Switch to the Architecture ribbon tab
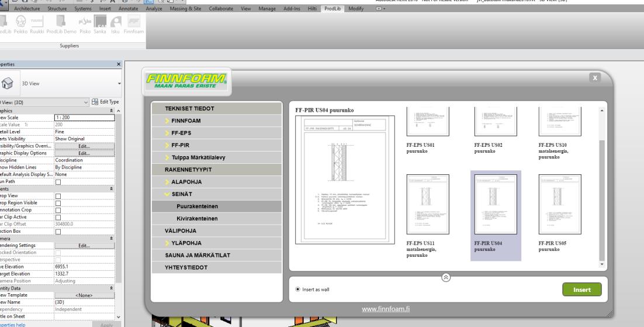The width and height of the screenshot is (644, 327). [27, 9]
